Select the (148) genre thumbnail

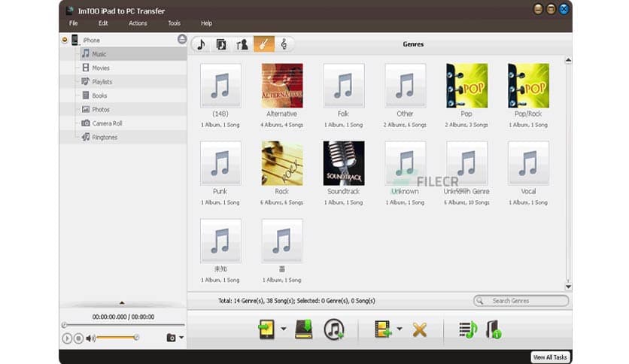point(220,86)
